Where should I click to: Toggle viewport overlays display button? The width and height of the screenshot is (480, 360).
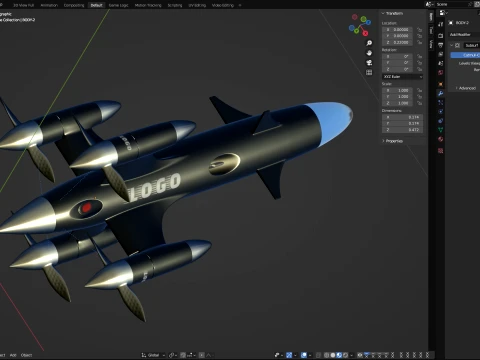[304, 355]
